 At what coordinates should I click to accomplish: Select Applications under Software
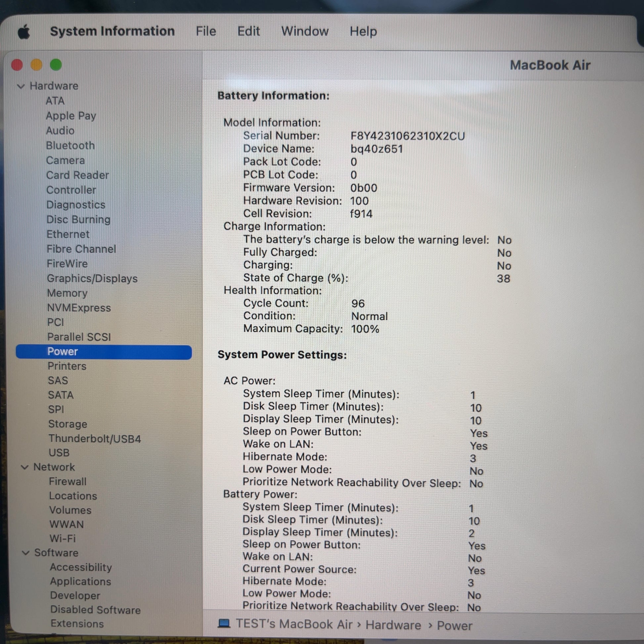coord(80,582)
